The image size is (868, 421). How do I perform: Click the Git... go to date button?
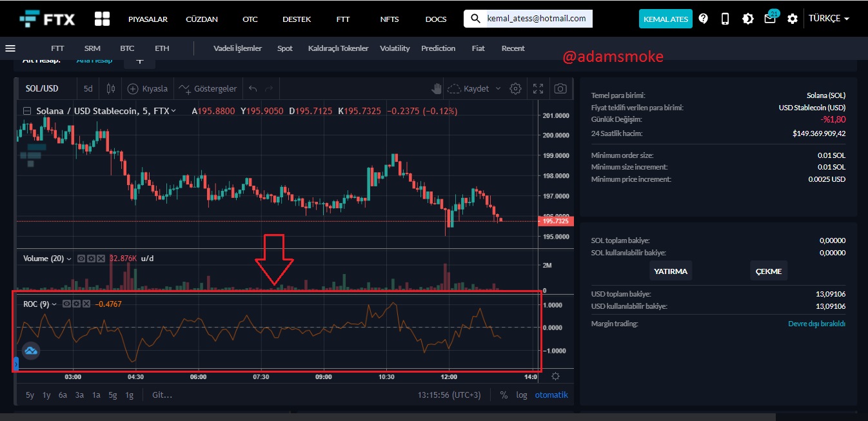[162, 395]
